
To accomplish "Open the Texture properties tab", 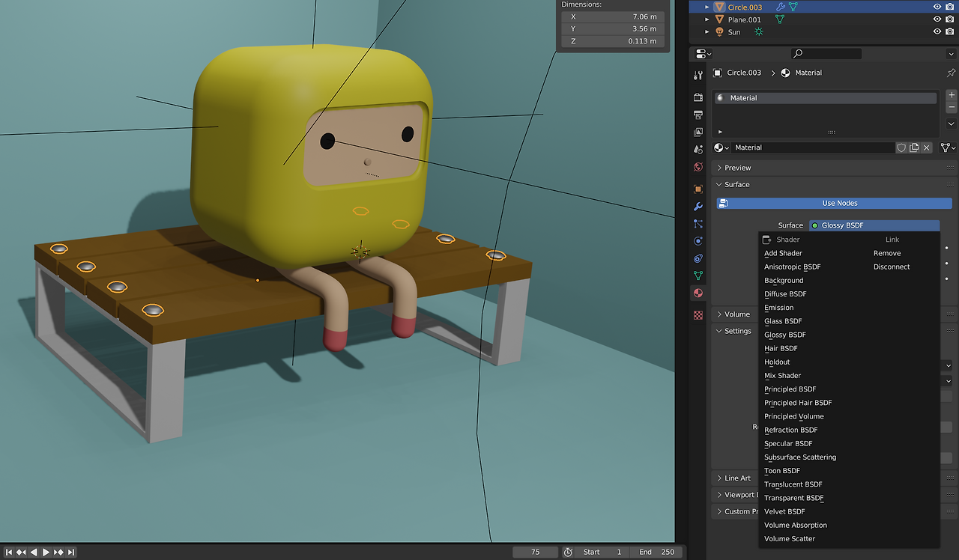I will pyautogui.click(x=698, y=315).
